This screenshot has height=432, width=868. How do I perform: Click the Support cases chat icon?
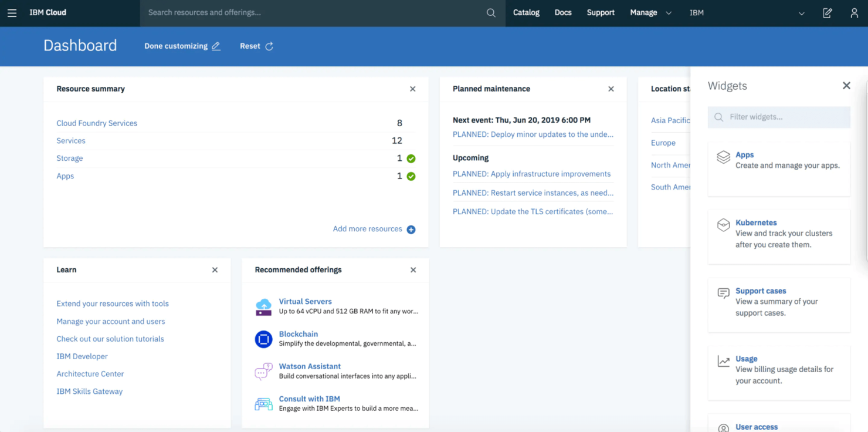pos(723,292)
